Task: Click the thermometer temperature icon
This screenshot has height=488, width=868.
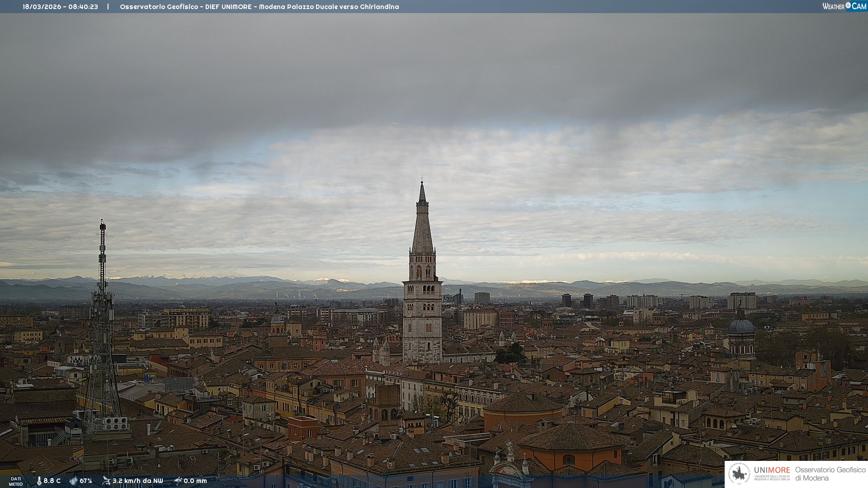Action: (x=39, y=481)
